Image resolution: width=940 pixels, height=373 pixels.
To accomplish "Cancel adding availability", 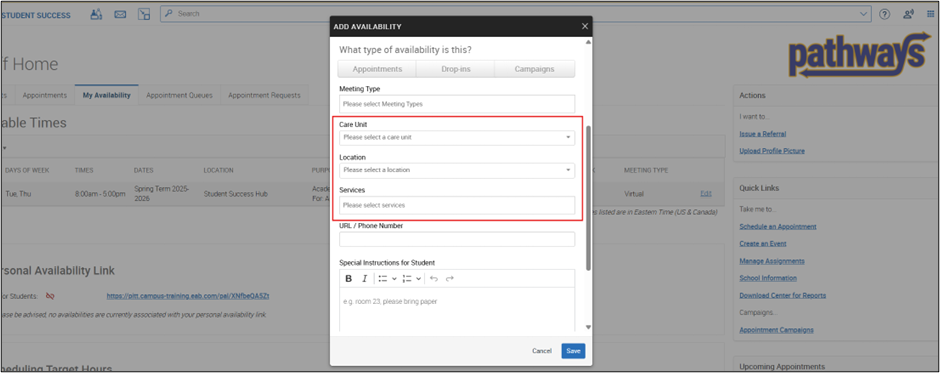I will (542, 351).
